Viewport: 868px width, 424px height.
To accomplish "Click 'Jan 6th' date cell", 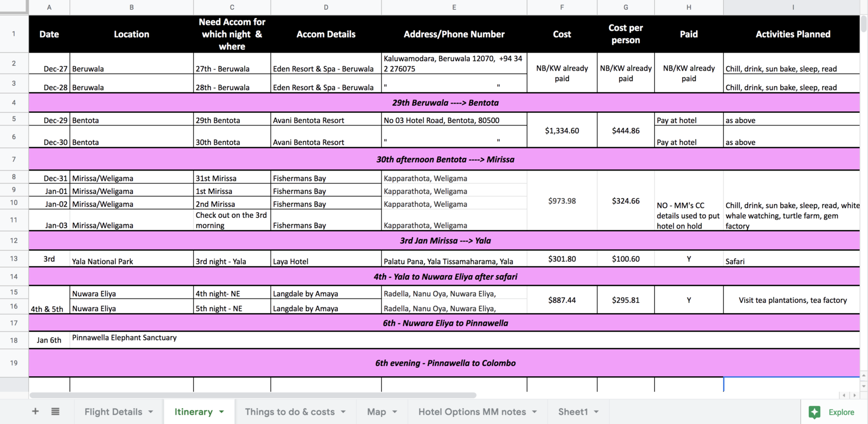I will [49, 340].
